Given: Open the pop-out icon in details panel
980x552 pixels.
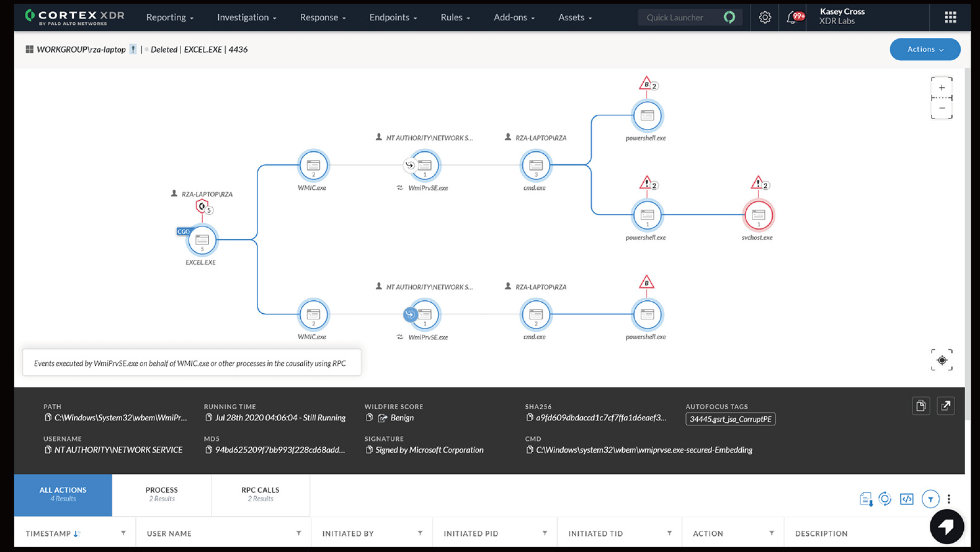Looking at the screenshot, I should click(x=945, y=406).
